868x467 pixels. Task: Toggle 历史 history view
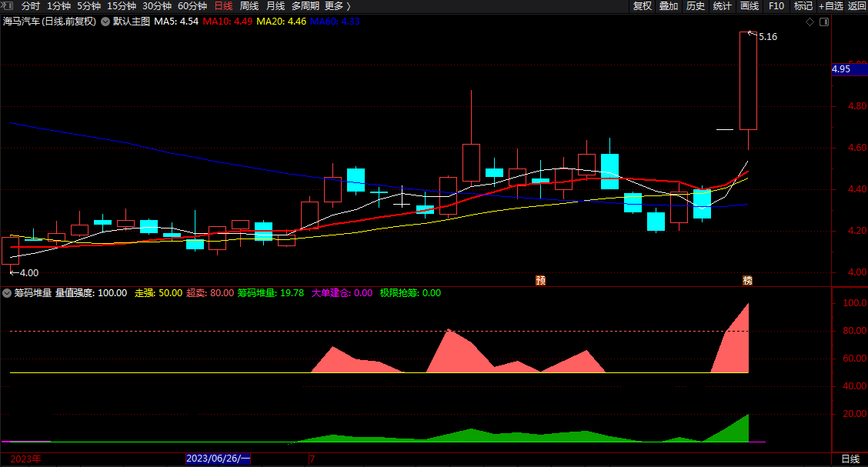coord(696,6)
